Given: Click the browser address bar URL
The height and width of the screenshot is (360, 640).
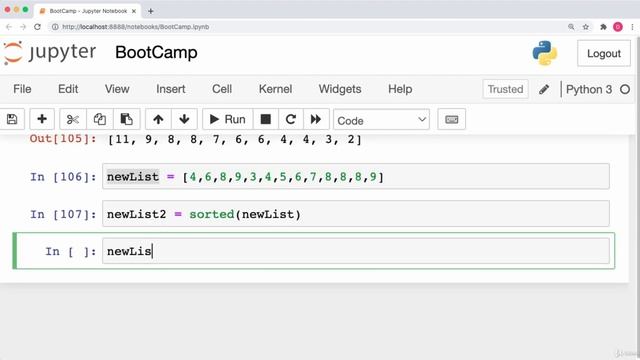Looking at the screenshot, I should pos(136,27).
